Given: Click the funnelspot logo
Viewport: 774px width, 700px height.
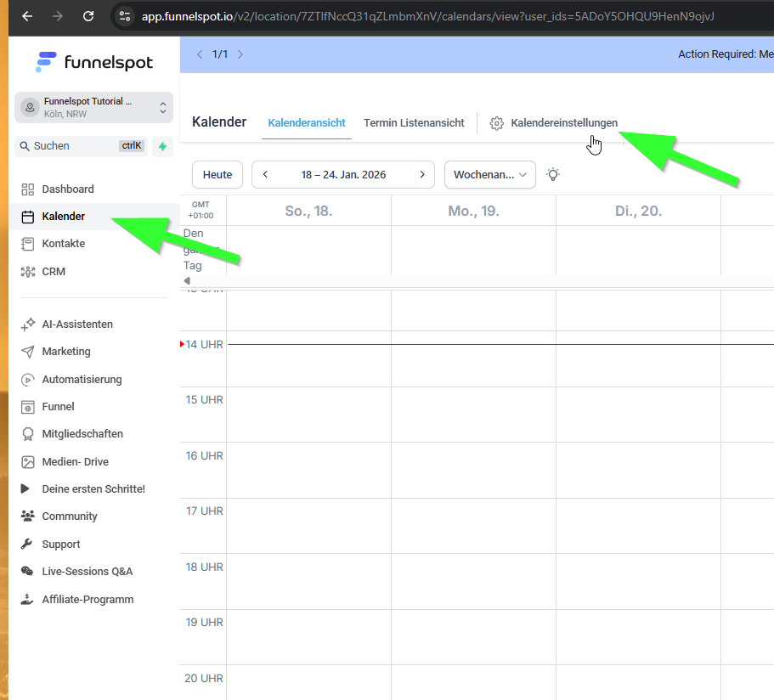Looking at the screenshot, I should click(x=93, y=62).
